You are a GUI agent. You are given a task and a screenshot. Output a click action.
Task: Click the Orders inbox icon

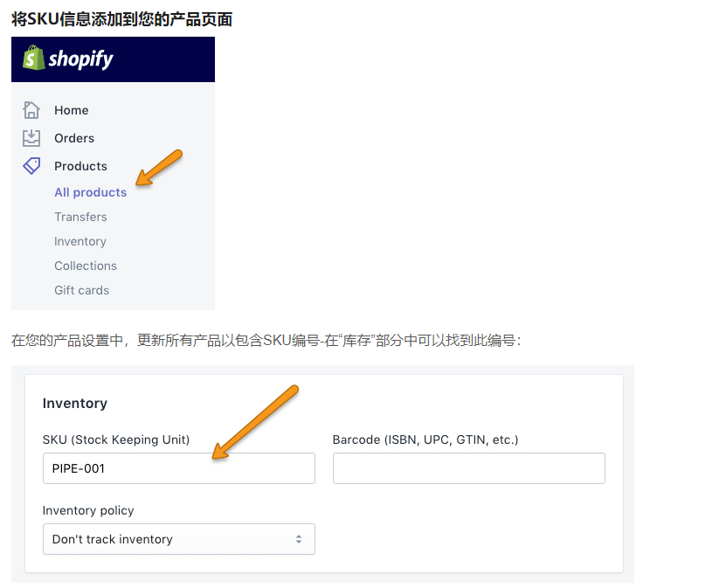click(x=31, y=138)
